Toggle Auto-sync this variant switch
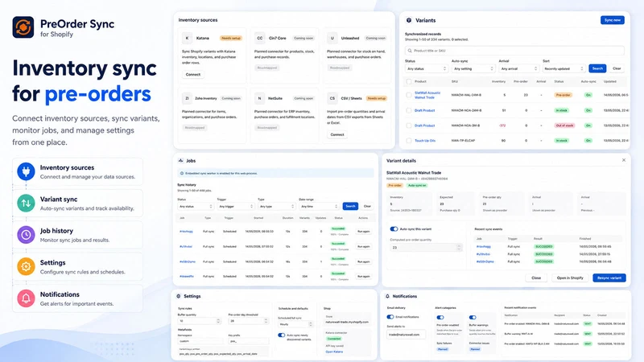Image resolution: width=644 pixels, height=362 pixels. point(394,229)
